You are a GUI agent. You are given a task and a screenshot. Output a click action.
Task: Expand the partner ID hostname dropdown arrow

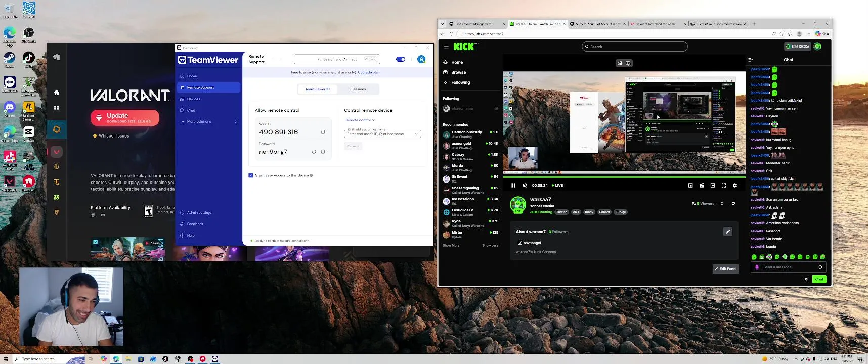pos(416,134)
